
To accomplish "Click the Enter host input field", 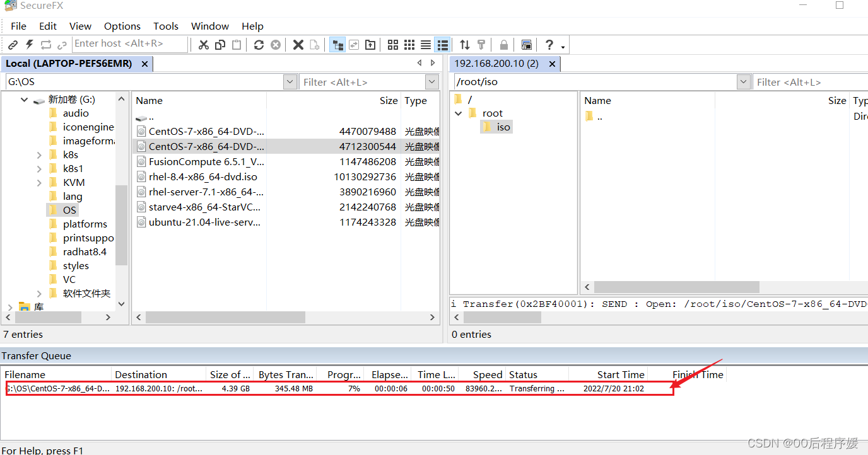I will (130, 43).
